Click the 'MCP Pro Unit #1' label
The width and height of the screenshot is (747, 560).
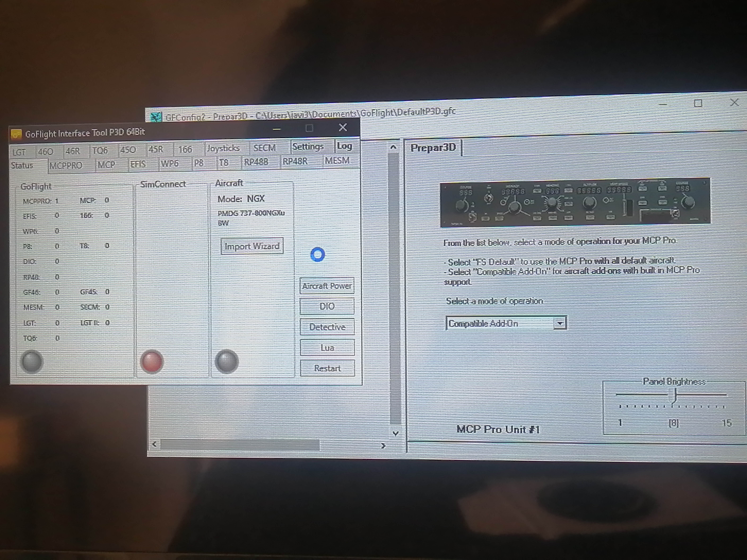click(498, 429)
